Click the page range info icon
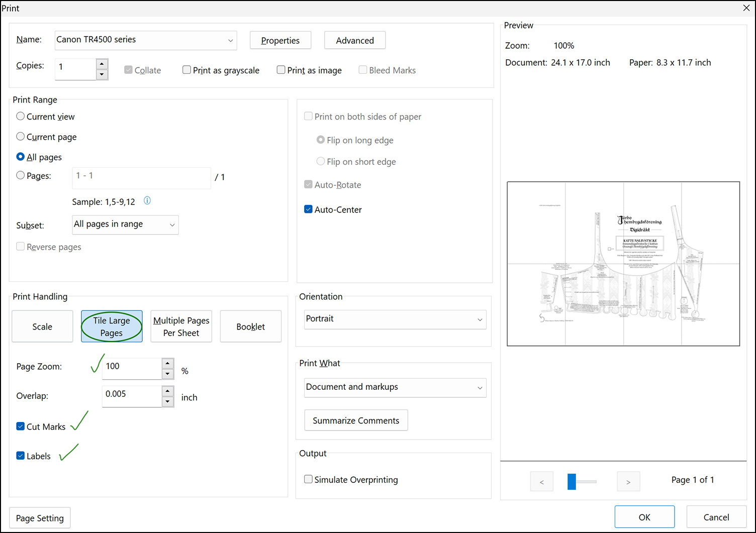 tap(147, 200)
